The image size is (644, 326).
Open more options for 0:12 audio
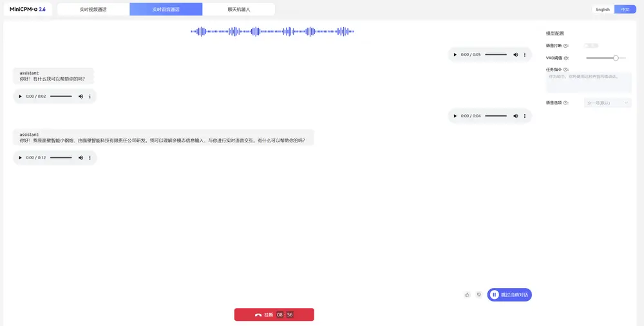point(90,158)
